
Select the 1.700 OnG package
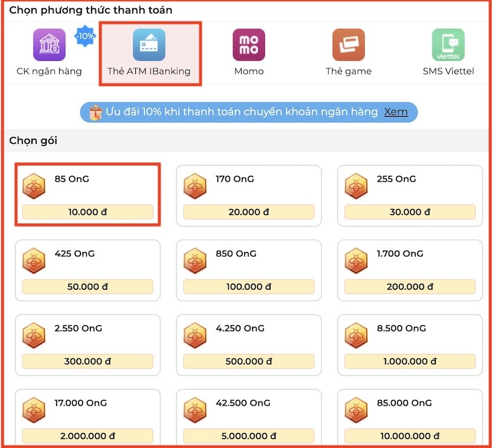(410, 267)
